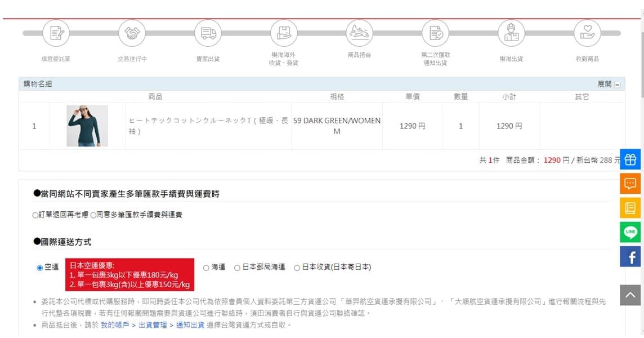The image size is (644, 338).
Task: Click the 數量 column header
Action: (461, 97)
